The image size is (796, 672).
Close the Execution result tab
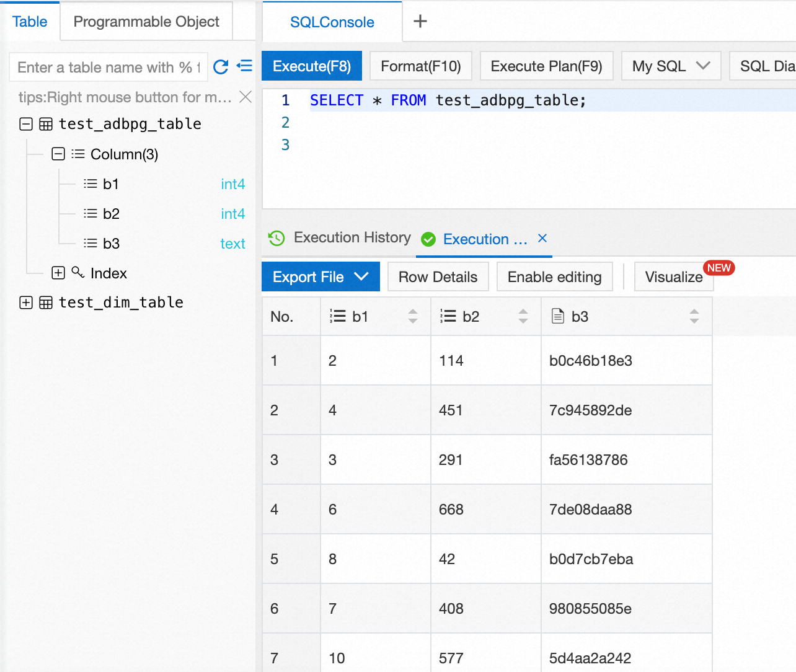(542, 238)
